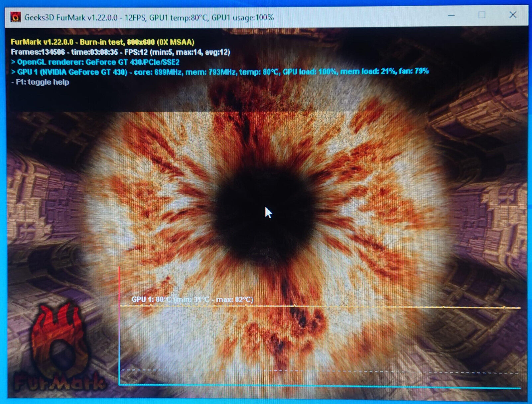
Task: Click the FurMark window title text
Action: [x=149, y=17]
